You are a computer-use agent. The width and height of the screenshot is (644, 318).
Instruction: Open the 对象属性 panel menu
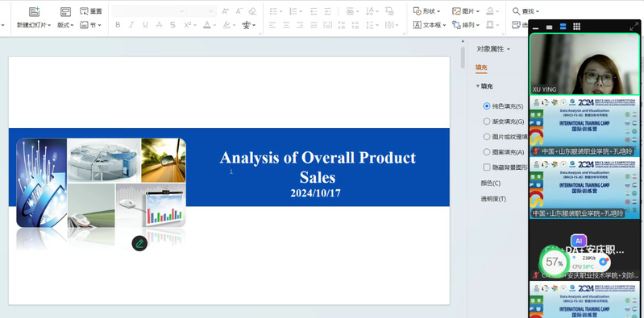[x=493, y=49]
